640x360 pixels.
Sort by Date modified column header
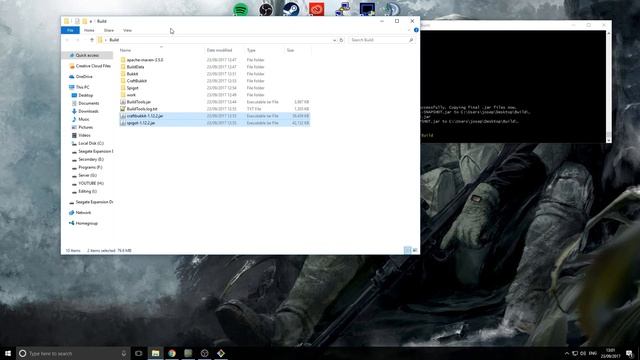pyautogui.click(x=219, y=50)
